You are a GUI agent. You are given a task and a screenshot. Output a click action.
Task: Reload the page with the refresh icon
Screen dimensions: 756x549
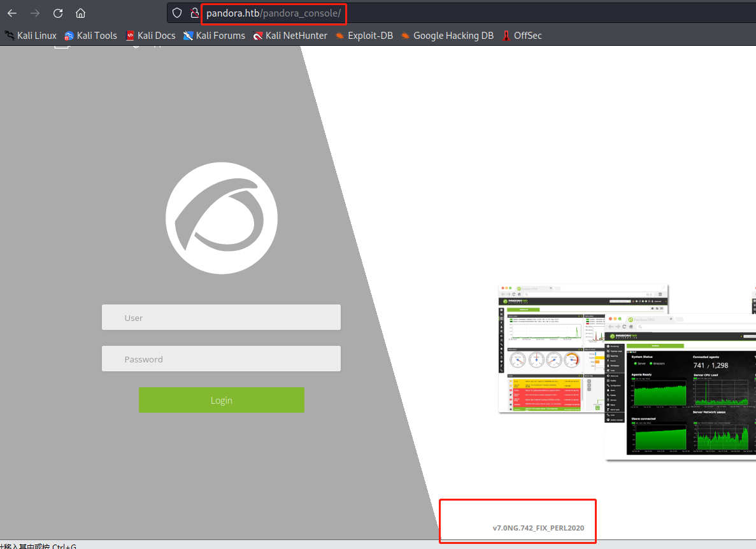click(58, 13)
